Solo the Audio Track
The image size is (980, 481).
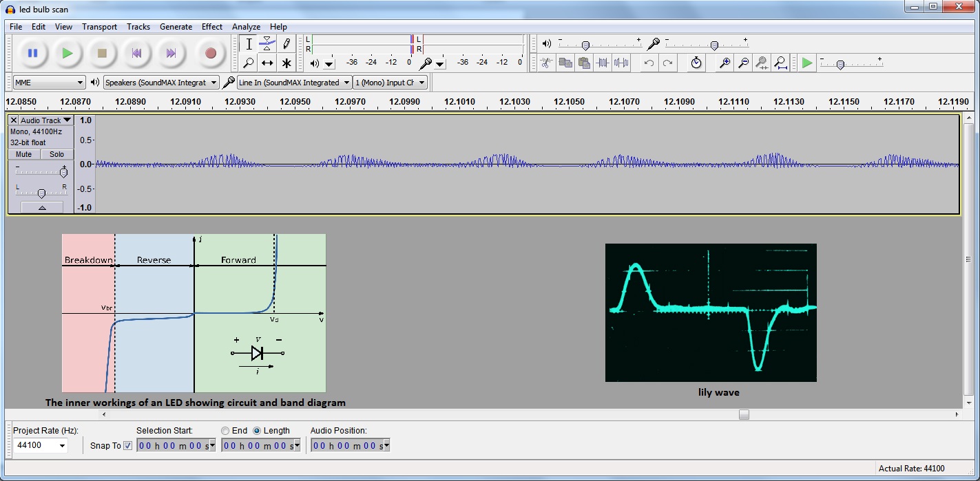[56, 154]
